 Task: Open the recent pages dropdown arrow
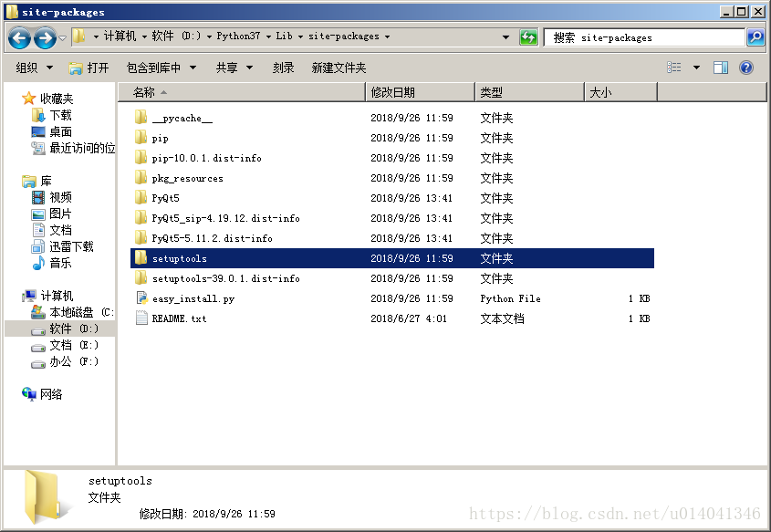pyautogui.click(x=62, y=37)
